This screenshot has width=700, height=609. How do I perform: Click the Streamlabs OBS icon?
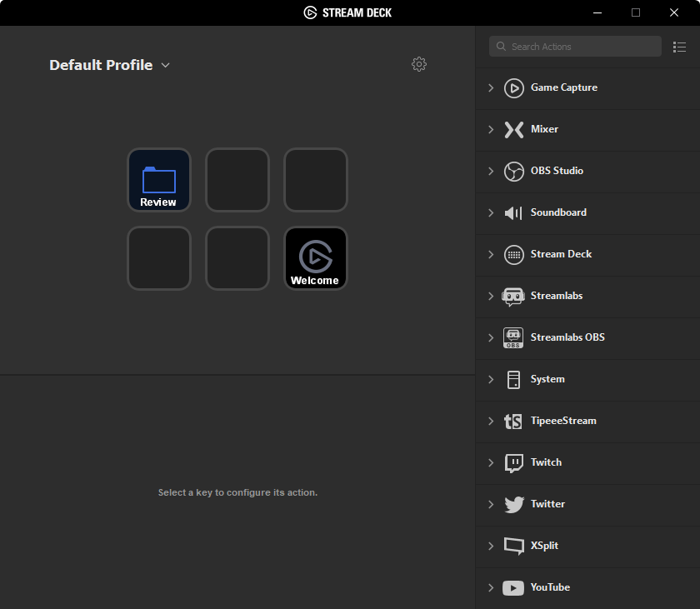513,337
